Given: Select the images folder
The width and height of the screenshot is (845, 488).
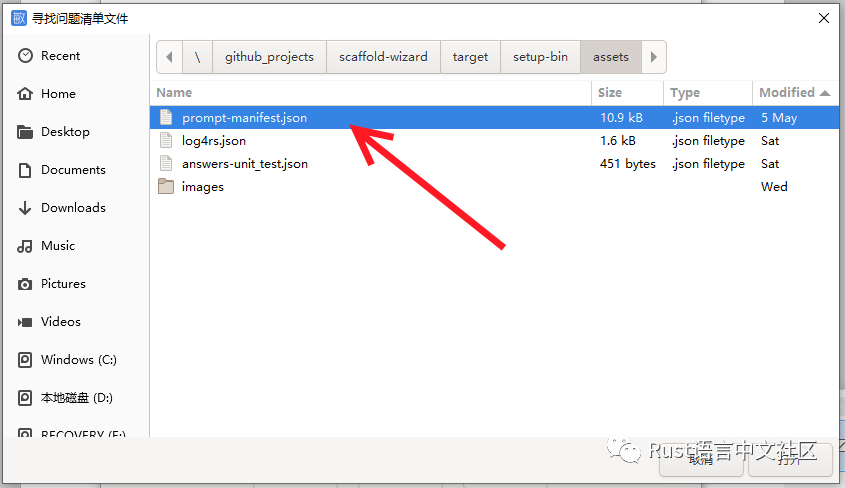Looking at the screenshot, I should click(495, 186).
